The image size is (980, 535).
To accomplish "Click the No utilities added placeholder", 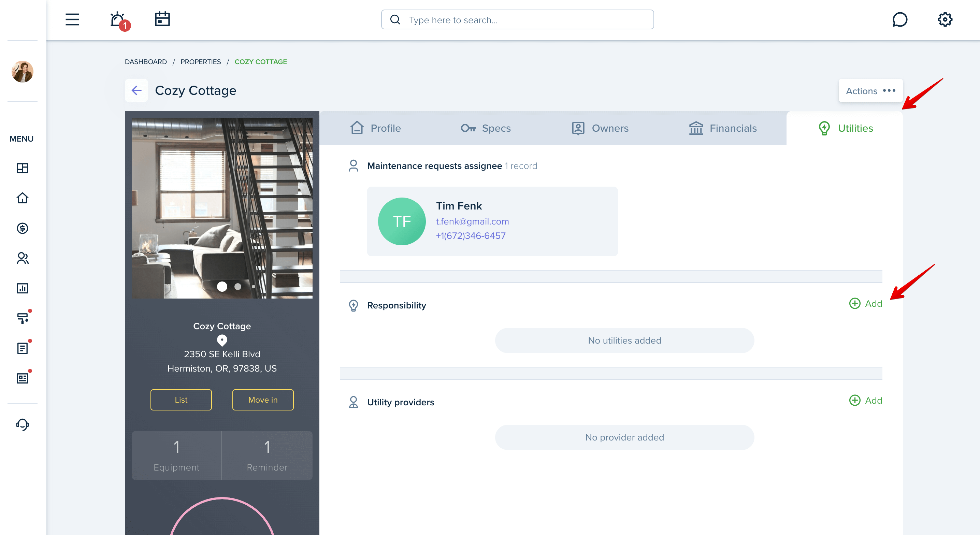I will tap(624, 341).
